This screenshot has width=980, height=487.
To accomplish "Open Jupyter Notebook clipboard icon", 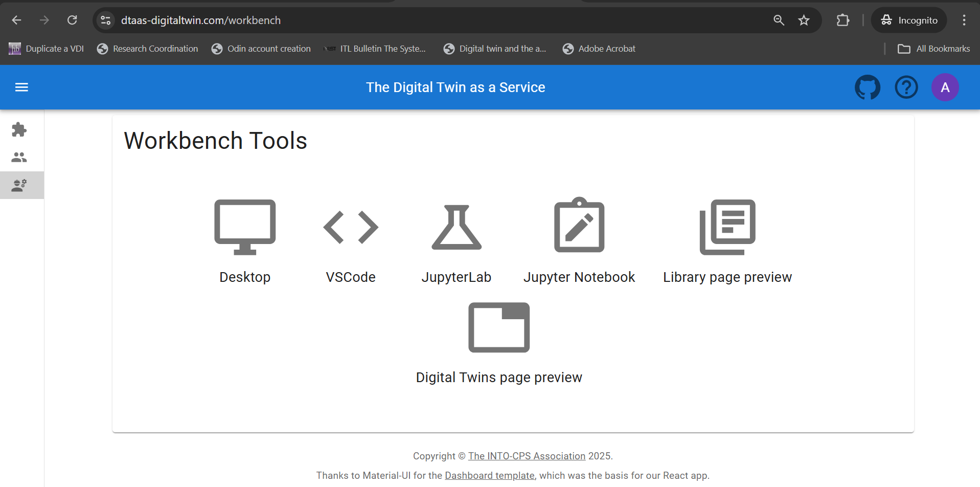I will [x=579, y=226].
